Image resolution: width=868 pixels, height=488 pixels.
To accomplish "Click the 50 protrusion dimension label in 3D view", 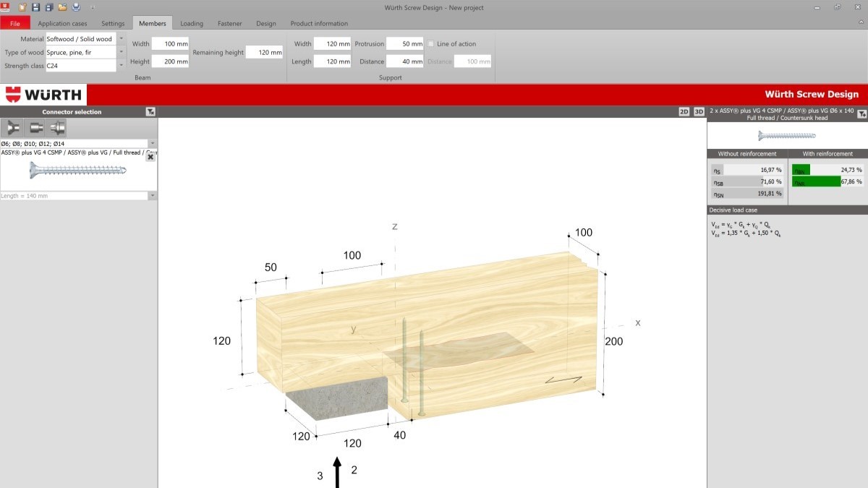I will (x=271, y=267).
